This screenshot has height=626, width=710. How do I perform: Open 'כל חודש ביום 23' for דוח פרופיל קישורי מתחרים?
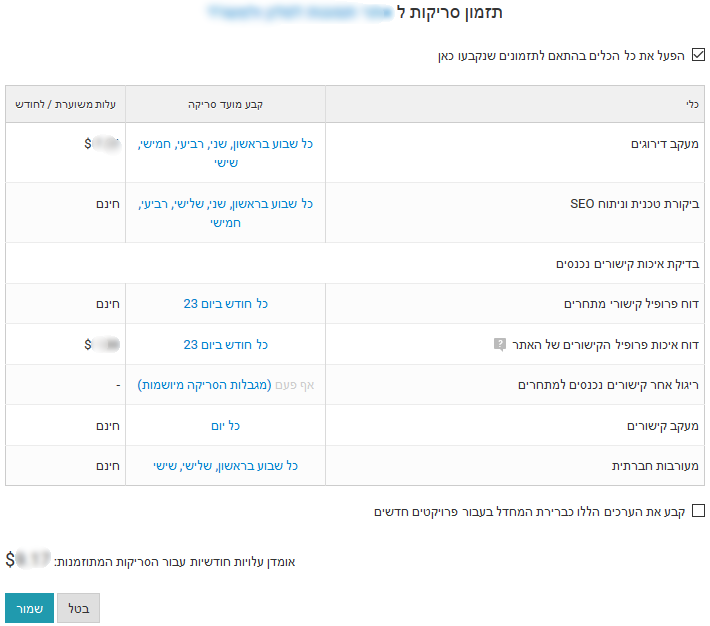(x=225, y=303)
